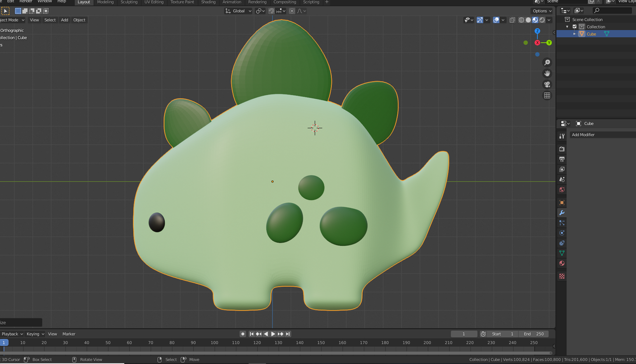
Task: Click the Cube's mesh data icon in Outliner
Action: coord(607,34)
